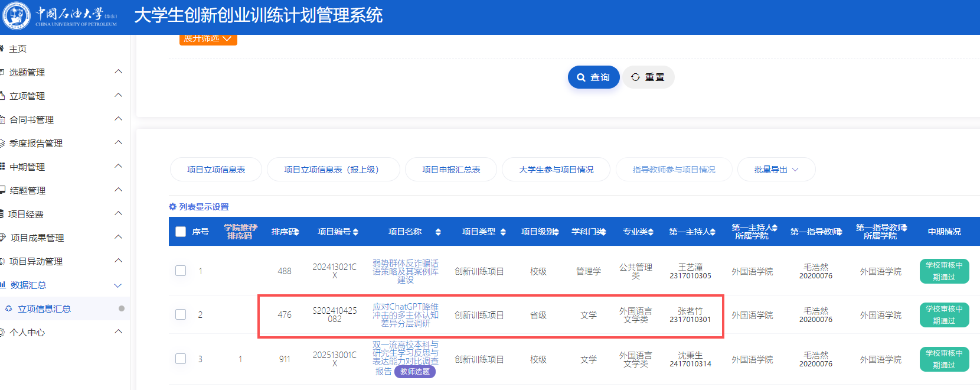Collapse the 展开筛选 filter toggle
This screenshot has height=390, width=980.
pyautogui.click(x=208, y=39)
